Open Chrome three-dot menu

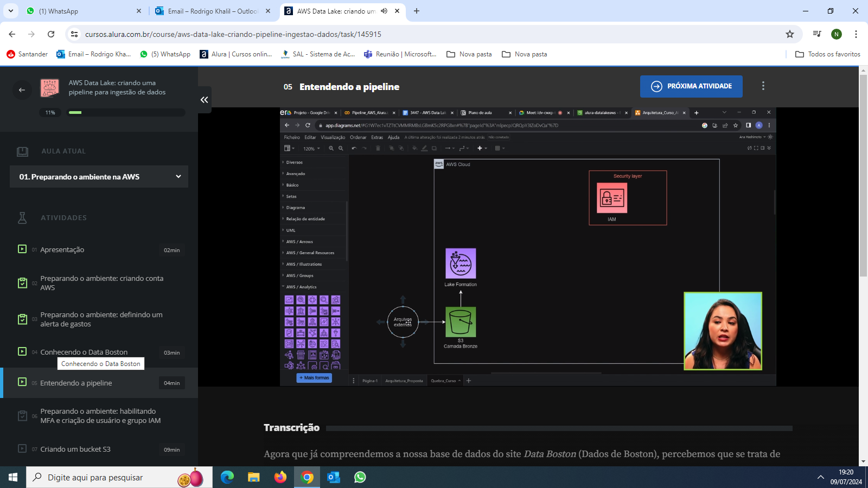856,34
